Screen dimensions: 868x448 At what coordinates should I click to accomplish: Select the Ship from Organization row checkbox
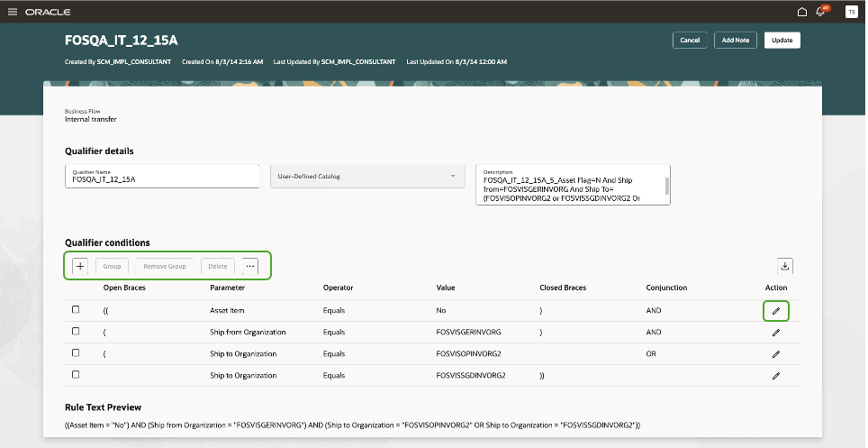(x=76, y=331)
